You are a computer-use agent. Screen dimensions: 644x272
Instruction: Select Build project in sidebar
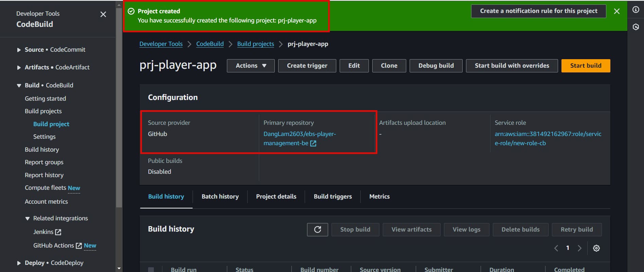click(51, 124)
